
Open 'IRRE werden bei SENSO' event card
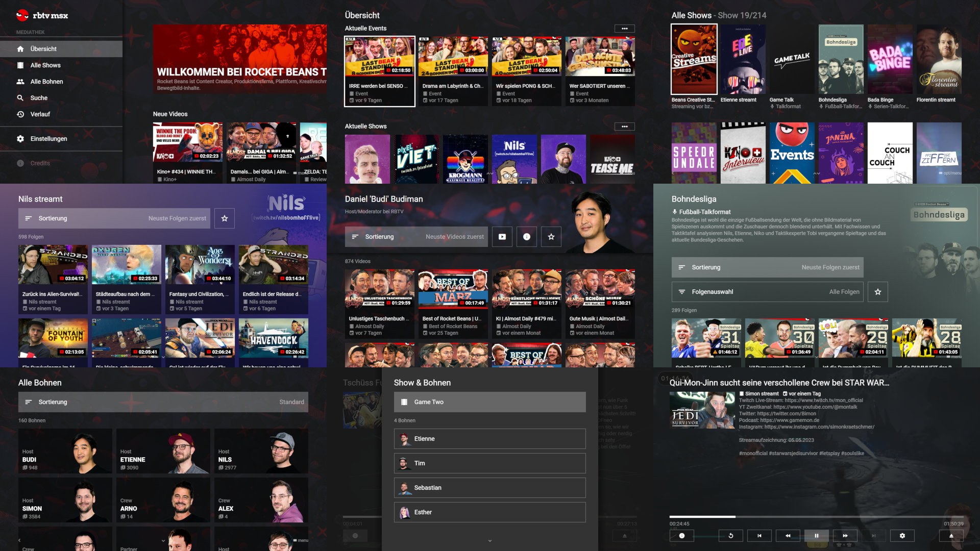pyautogui.click(x=380, y=71)
